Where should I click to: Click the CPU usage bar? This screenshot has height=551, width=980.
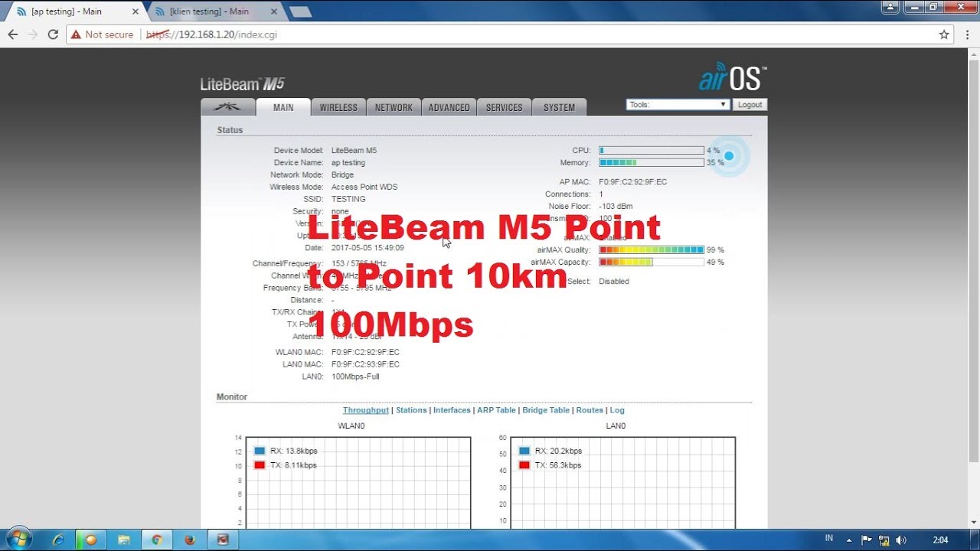pyautogui.click(x=652, y=150)
